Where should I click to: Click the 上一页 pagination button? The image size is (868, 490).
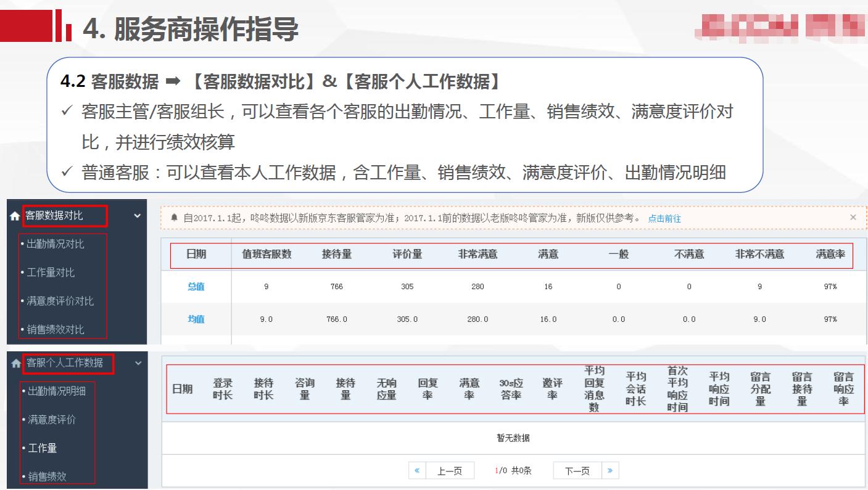click(x=452, y=470)
